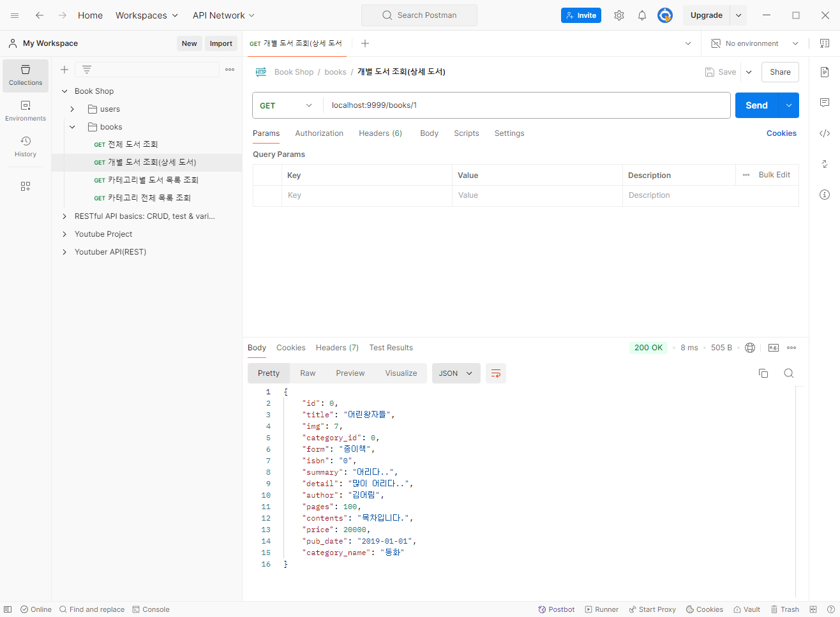The height and width of the screenshot is (617, 840).
Task: Click the request URL field
Action: [x=527, y=105]
